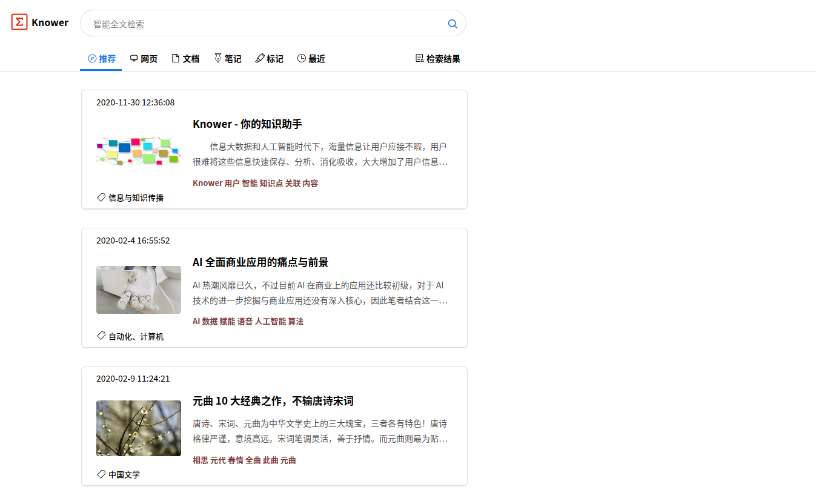Click the tag icon beside 中国文学
The image size is (816, 504).
point(101,474)
